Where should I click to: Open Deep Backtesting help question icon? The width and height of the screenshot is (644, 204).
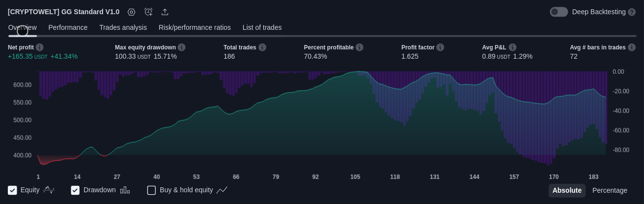click(x=632, y=12)
